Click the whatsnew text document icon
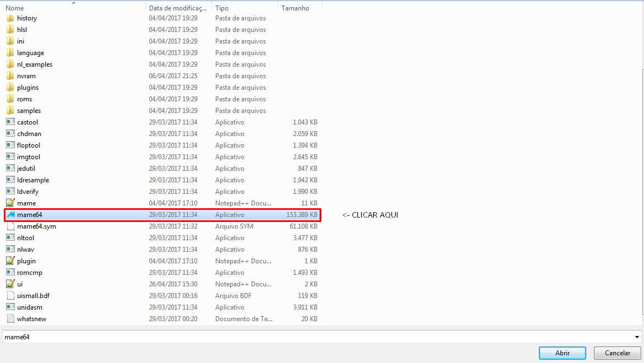The height and width of the screenshot is (363, 644). [x=10, y=318]
